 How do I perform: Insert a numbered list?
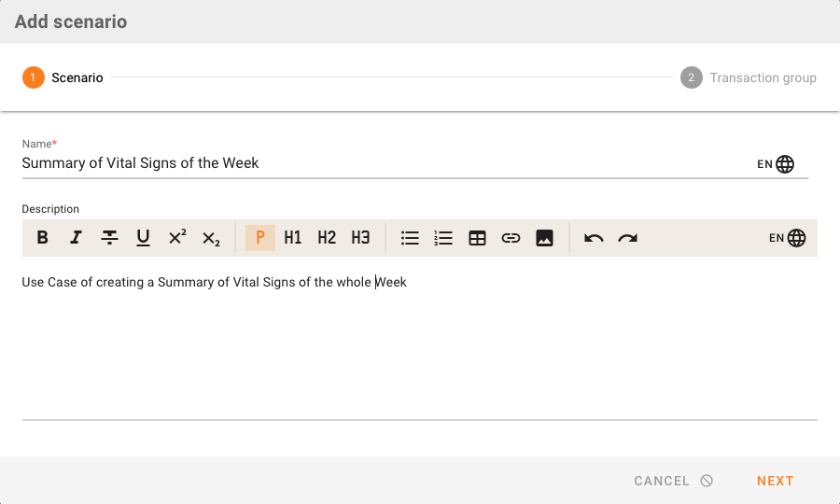pos(443,238)
